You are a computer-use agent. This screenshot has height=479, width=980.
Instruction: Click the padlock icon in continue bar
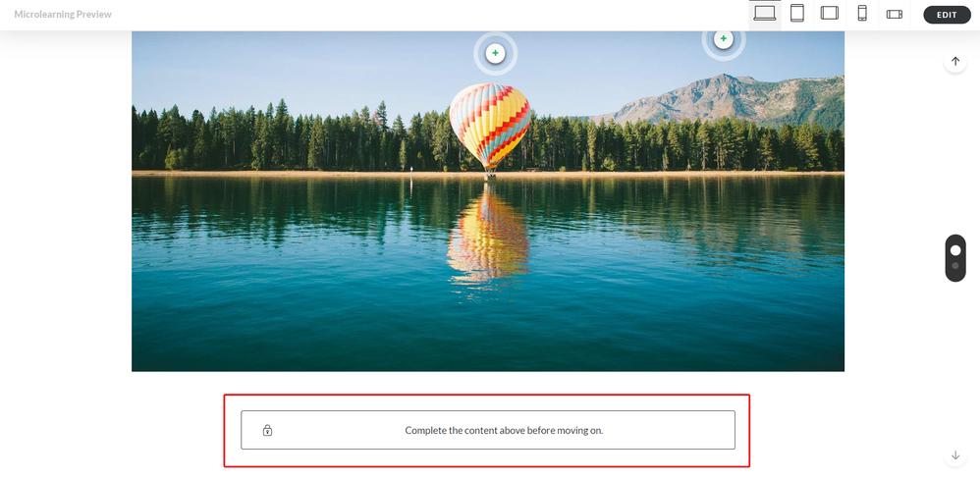tap(267, 430)
